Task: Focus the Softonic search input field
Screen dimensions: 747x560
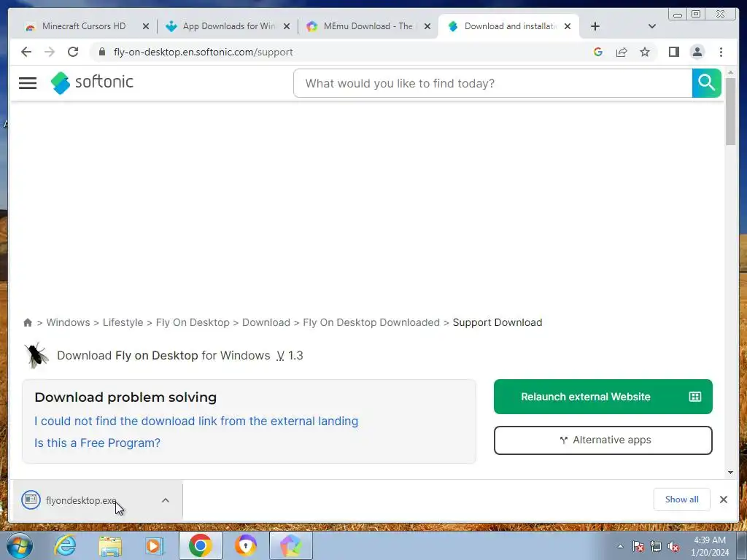Action: (x=493, y=83)
